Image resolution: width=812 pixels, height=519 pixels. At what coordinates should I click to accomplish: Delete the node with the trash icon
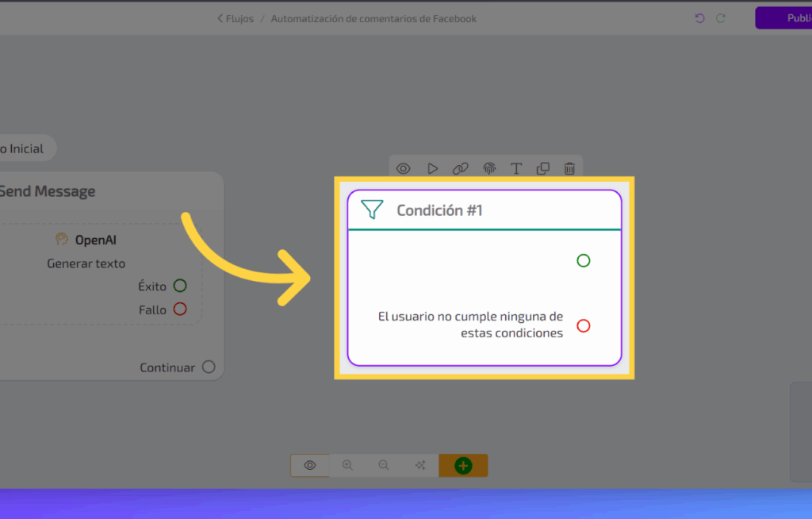pyautogui.click(x=569, y=168)
